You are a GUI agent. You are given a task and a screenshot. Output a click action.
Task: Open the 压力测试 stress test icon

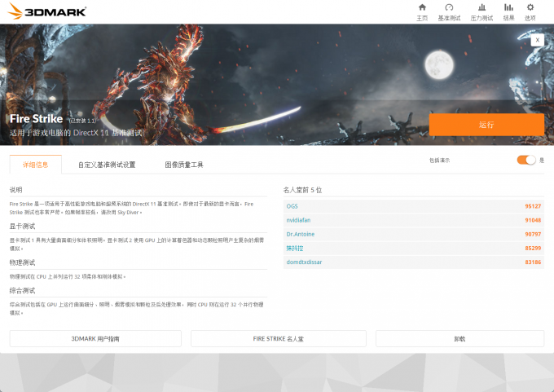[x=481, y=7]
